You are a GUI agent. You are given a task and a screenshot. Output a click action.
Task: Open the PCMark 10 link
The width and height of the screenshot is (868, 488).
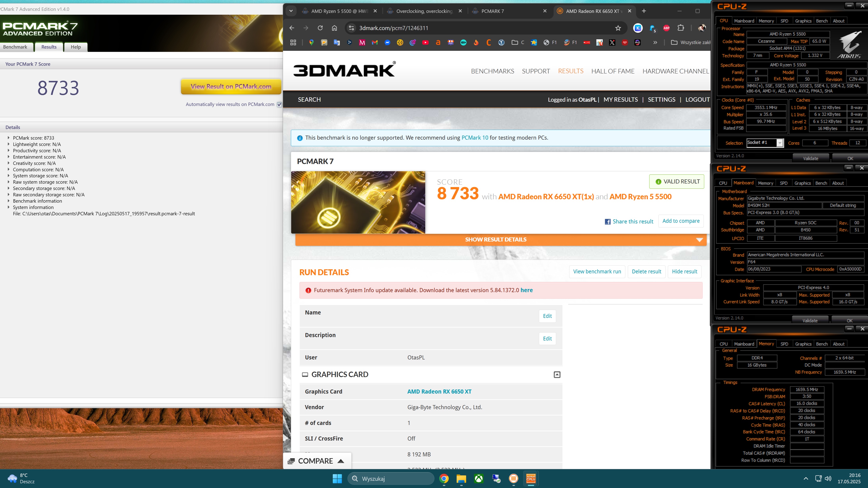[x=474, y=138]
